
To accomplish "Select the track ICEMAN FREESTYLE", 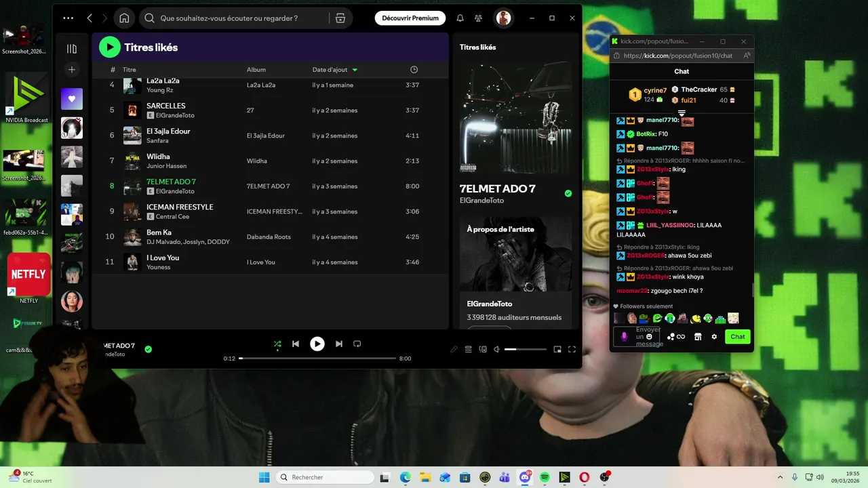I will pos(270,211).
